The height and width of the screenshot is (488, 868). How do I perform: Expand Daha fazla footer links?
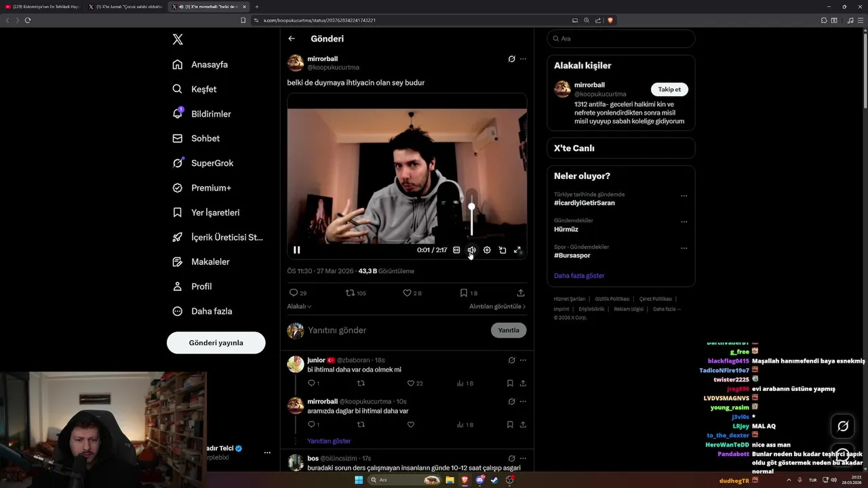tap(667, 309)
